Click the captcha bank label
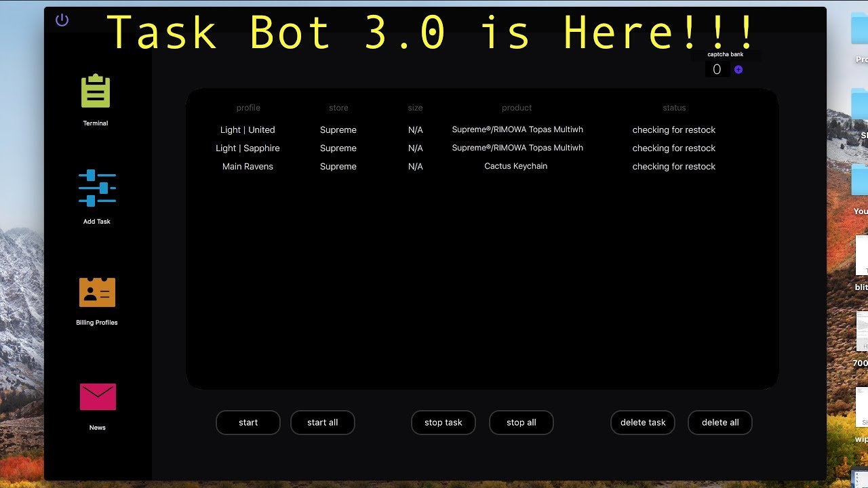This screenshot has width=868, height=488. tap(726, 54)
